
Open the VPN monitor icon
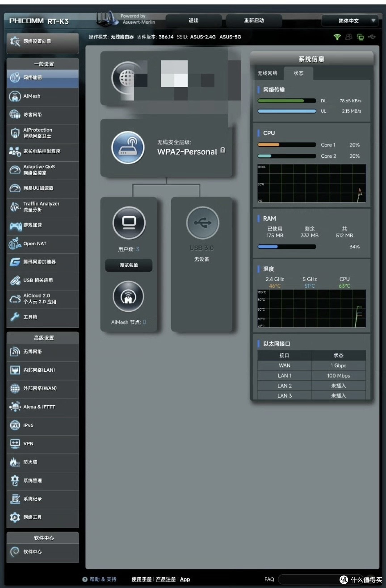[15, 444]
